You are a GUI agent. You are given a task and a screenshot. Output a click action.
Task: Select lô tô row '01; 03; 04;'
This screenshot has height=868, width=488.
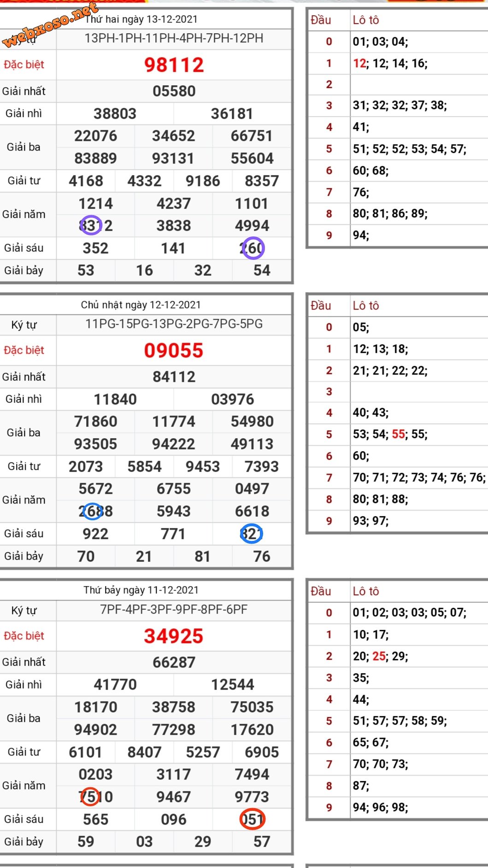[381, 42]
